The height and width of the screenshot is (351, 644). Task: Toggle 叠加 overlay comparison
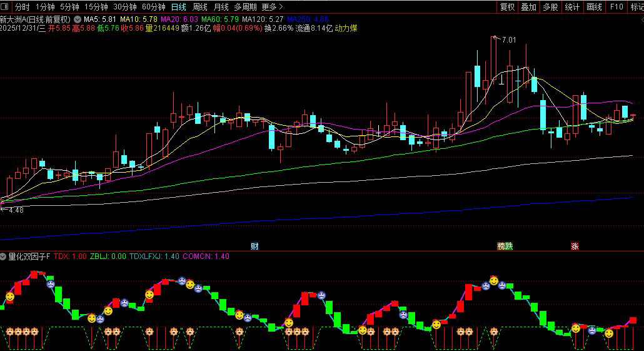528,7
